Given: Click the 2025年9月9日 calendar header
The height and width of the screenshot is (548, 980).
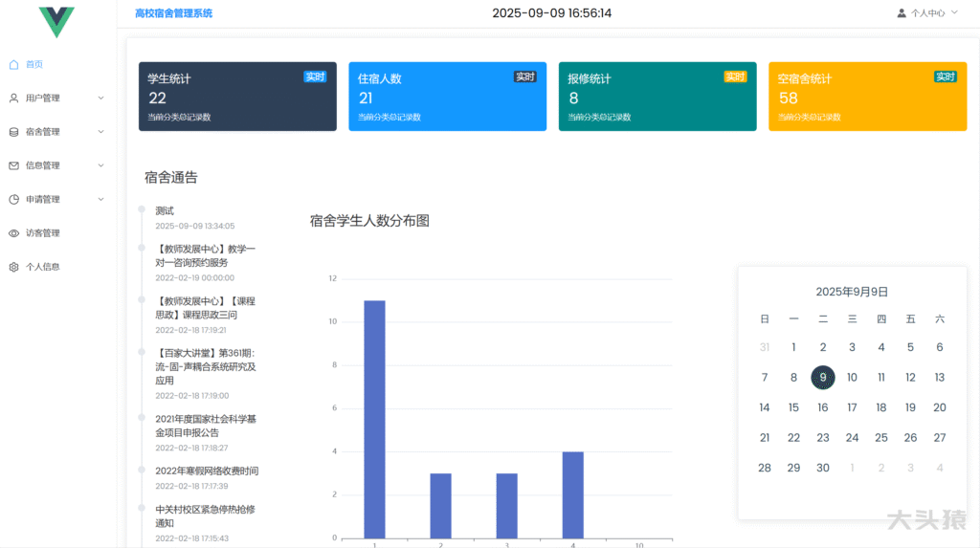Looking at the screenshot, I should 852,292.
